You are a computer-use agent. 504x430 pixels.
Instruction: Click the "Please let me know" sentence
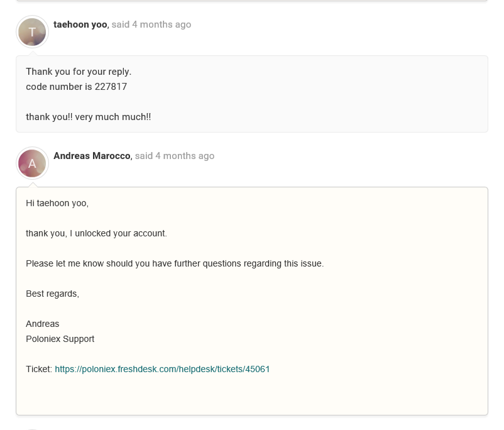point(175,263)
